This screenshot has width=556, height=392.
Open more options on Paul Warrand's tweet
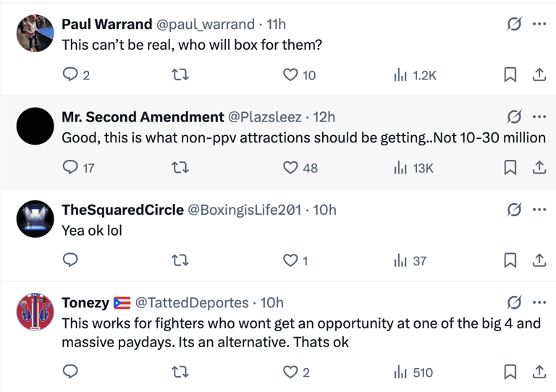pos(539,24)
